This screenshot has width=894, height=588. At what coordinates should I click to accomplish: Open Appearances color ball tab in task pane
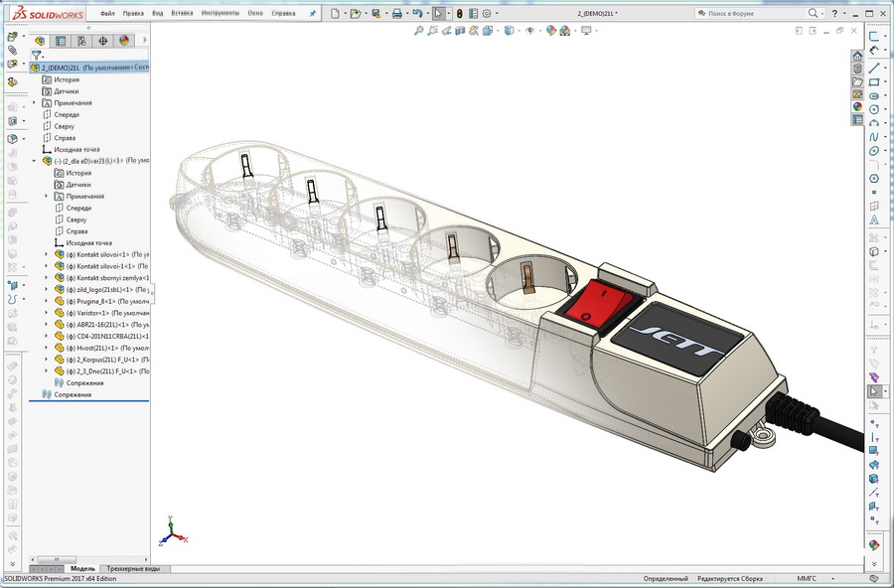pyautogui.click(x=857, y=106)
